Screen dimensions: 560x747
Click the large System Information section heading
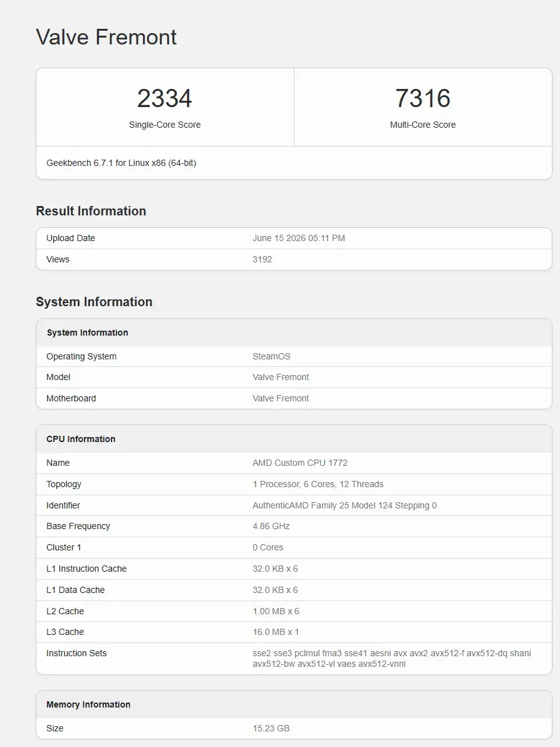[95, 302]
